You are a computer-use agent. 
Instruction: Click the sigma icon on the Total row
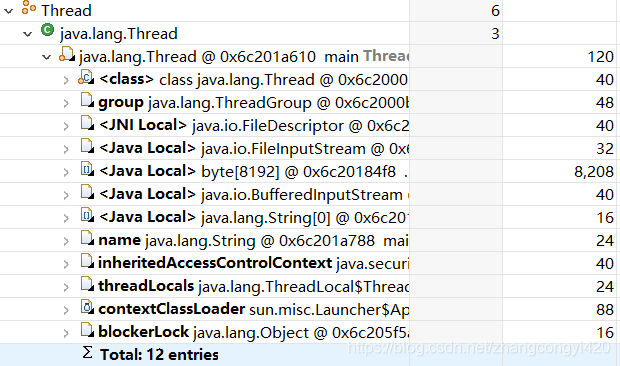87,352
